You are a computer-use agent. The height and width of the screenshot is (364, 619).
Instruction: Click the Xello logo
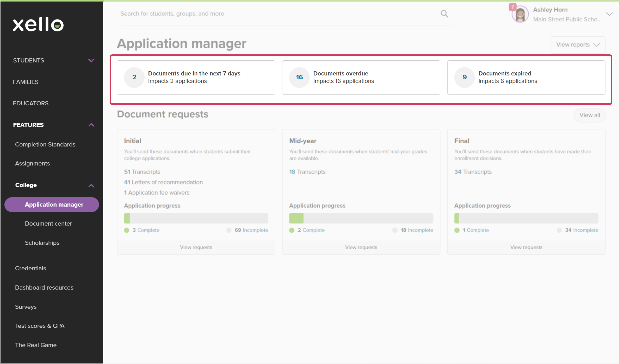point(38,24)
